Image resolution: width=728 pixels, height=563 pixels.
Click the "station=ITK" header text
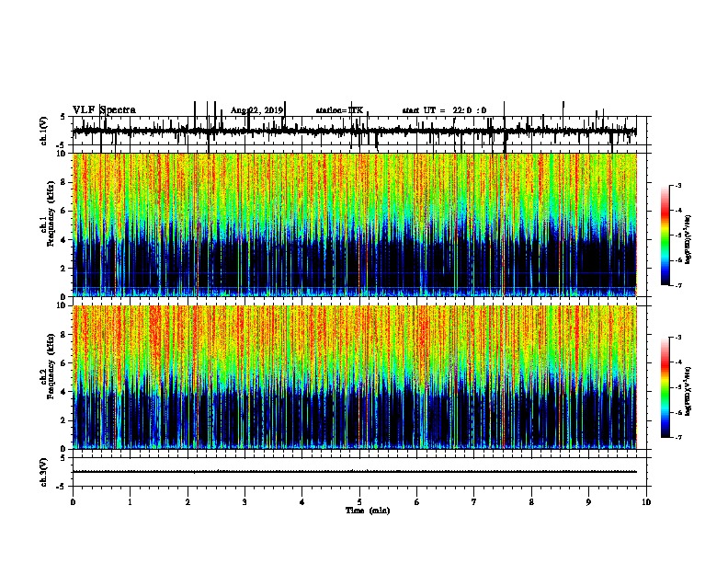coord(339,110)
